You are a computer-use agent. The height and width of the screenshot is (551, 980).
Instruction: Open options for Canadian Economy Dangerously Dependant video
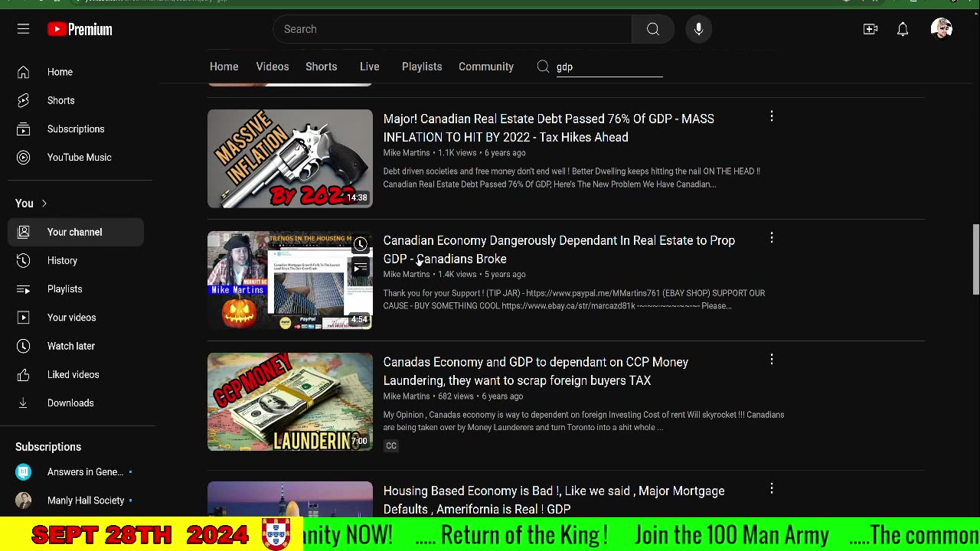coord(772,238)
